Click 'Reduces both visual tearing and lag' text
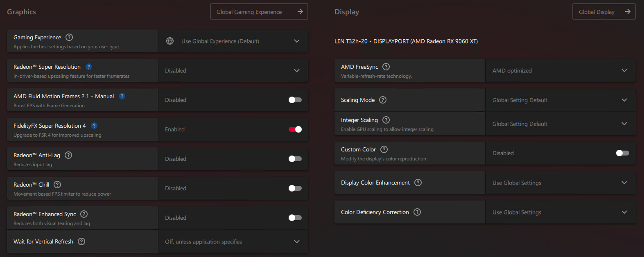The height and width of the screenshot is (257, 644). (52, 223)
